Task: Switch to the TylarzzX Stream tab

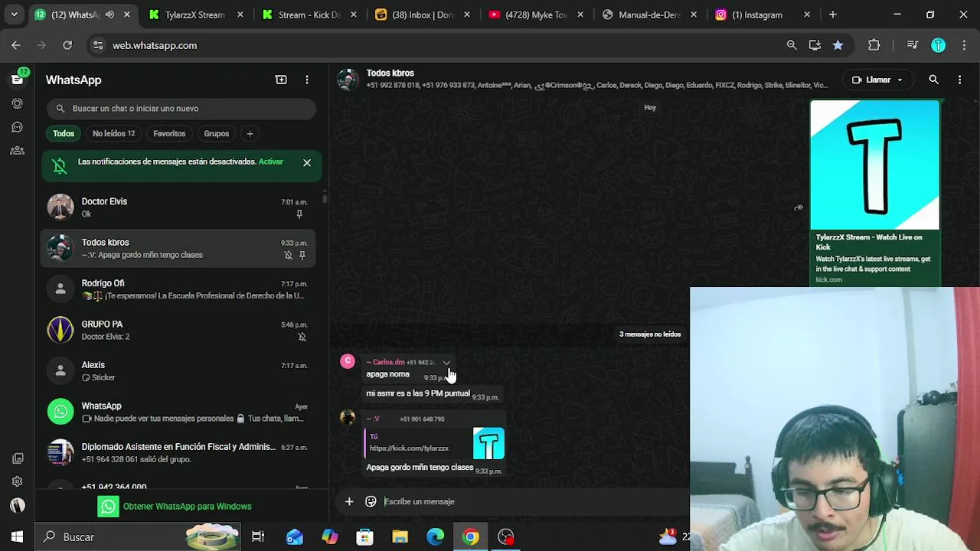Action: (197, 15)
